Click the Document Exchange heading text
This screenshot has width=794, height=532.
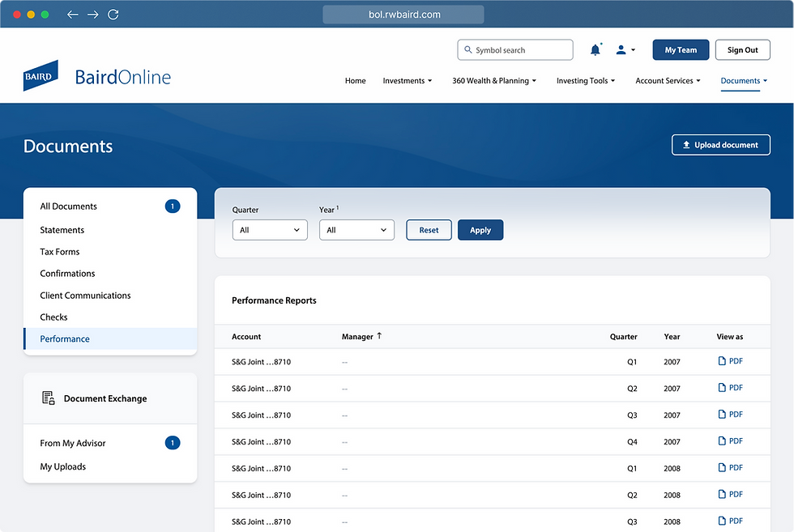[x=105, y=398]
